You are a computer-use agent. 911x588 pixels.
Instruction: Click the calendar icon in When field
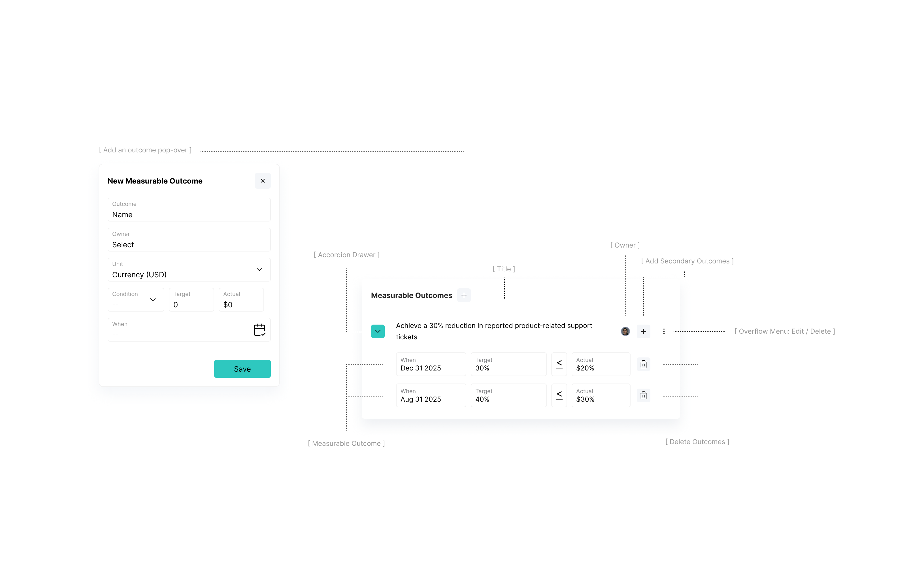click(259, 329)
